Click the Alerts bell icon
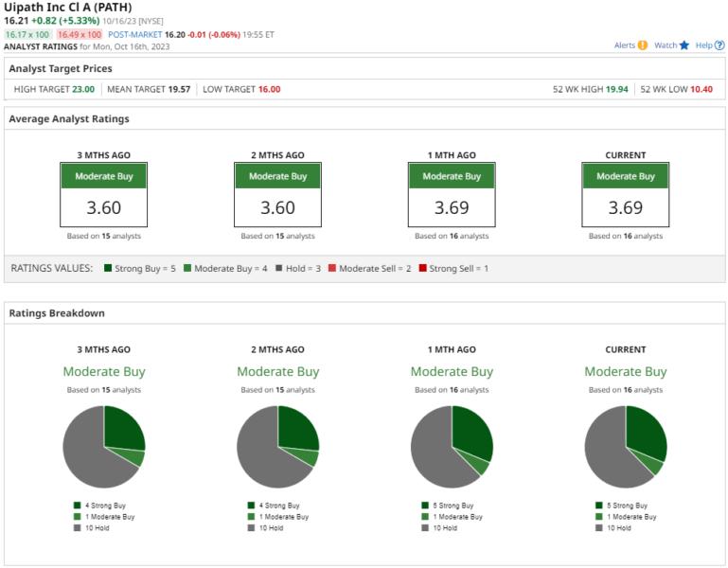728x568 pixels. [643, 45]
